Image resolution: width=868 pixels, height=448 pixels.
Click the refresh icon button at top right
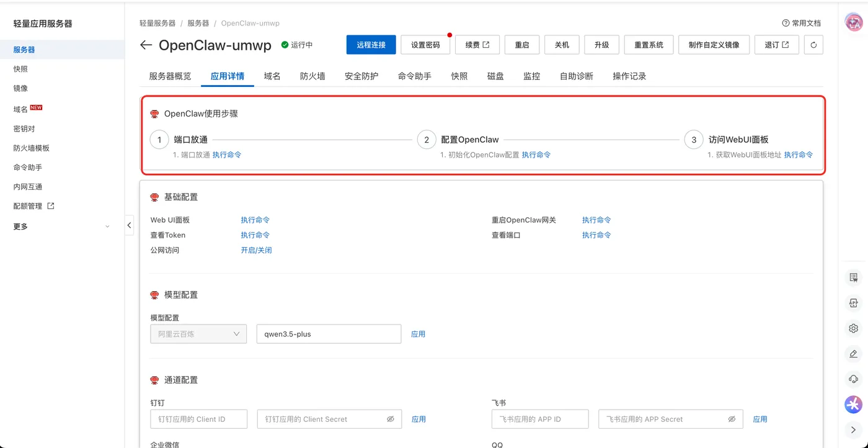(813, 45)
